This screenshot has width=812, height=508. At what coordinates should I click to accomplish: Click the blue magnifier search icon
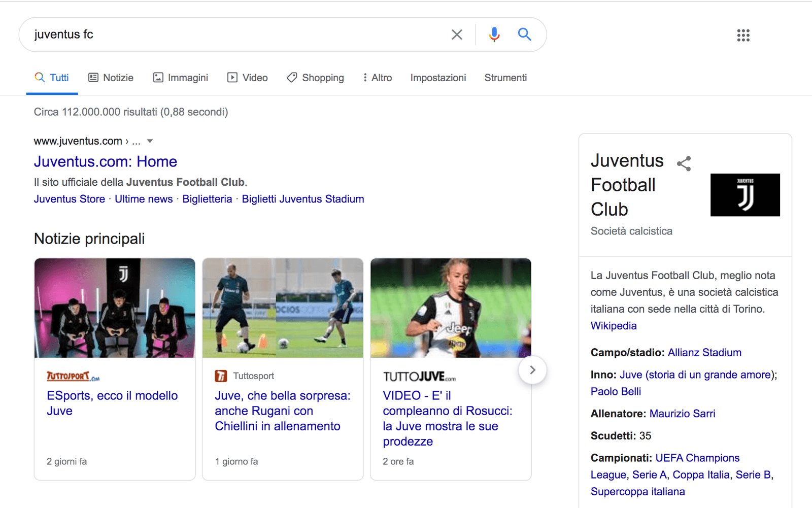tap(524, 35)
